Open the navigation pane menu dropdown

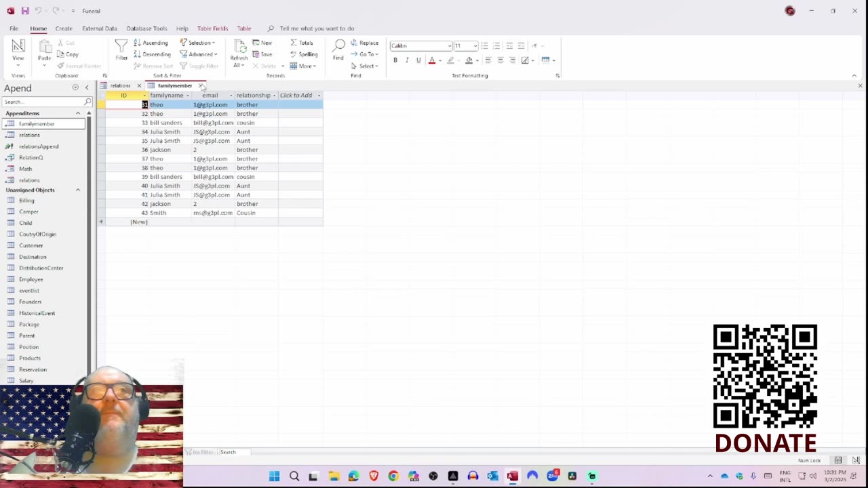click(75, 88)
